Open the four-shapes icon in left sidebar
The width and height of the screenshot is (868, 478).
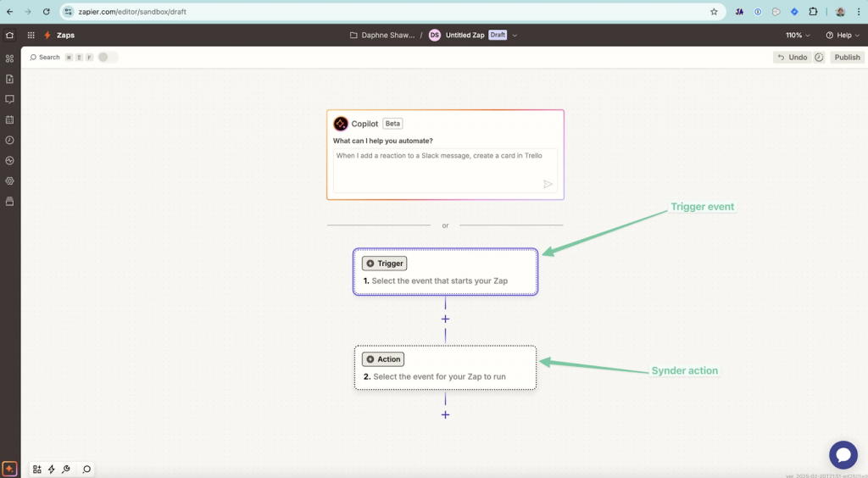(9, 58)
